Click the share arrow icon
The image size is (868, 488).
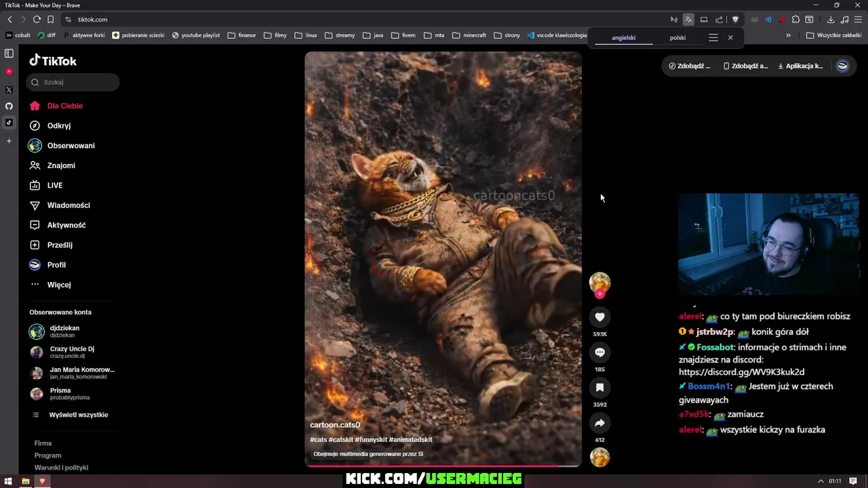(x=599, y=423)
